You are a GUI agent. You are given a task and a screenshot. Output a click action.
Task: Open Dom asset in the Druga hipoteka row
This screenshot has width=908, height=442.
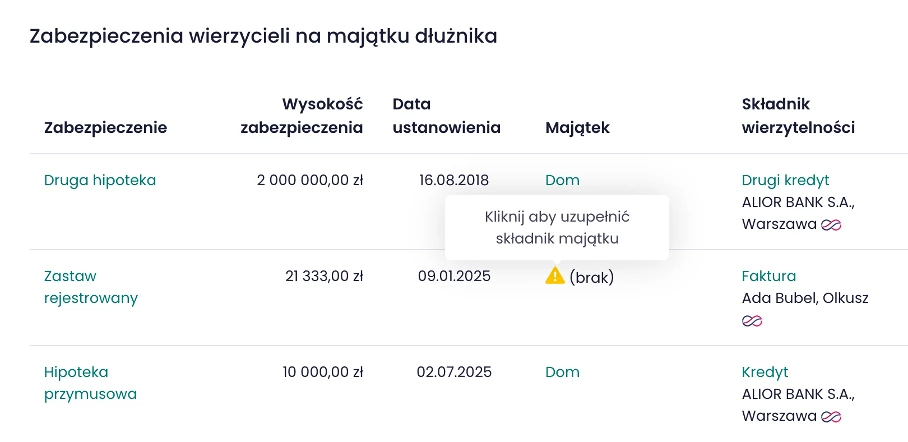pos(562,181)
